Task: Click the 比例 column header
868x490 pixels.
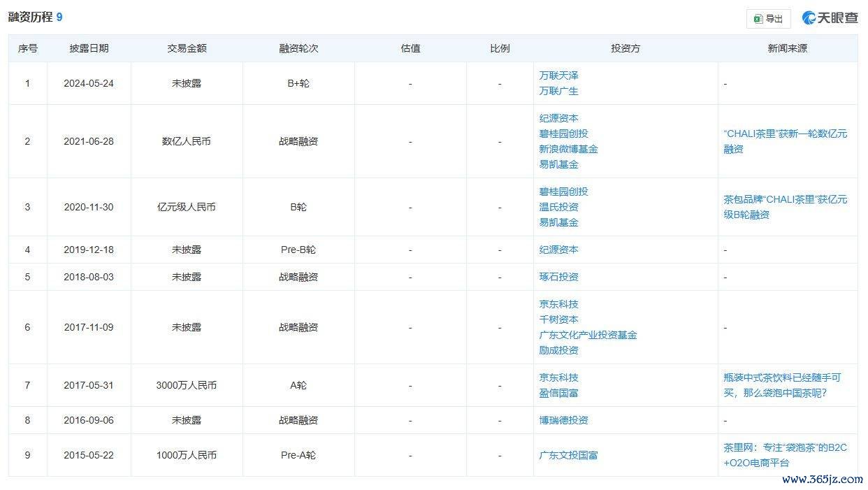Action: (x=500, y=48)
